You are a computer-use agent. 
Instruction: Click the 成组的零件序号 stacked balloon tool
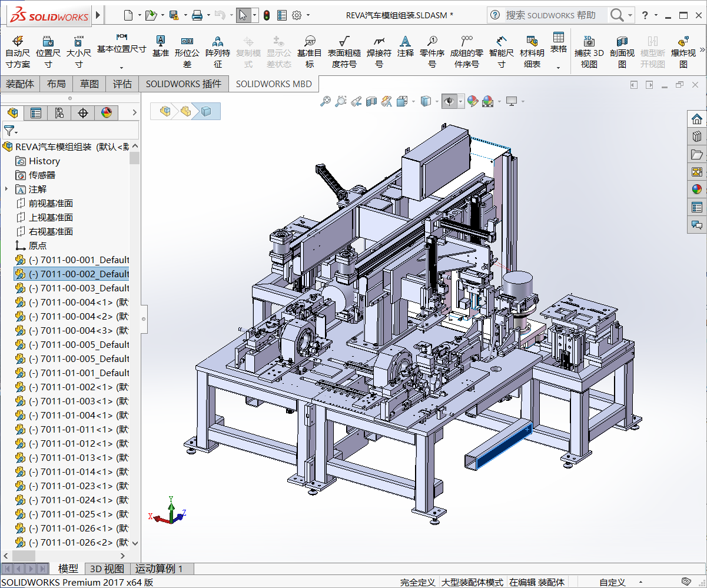(x=467, y=51)
